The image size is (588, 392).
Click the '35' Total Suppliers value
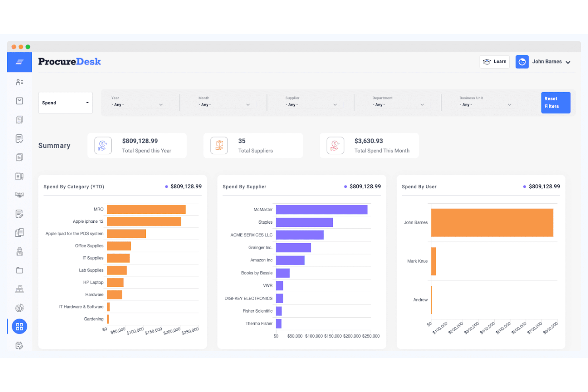(x=242, y=141)
